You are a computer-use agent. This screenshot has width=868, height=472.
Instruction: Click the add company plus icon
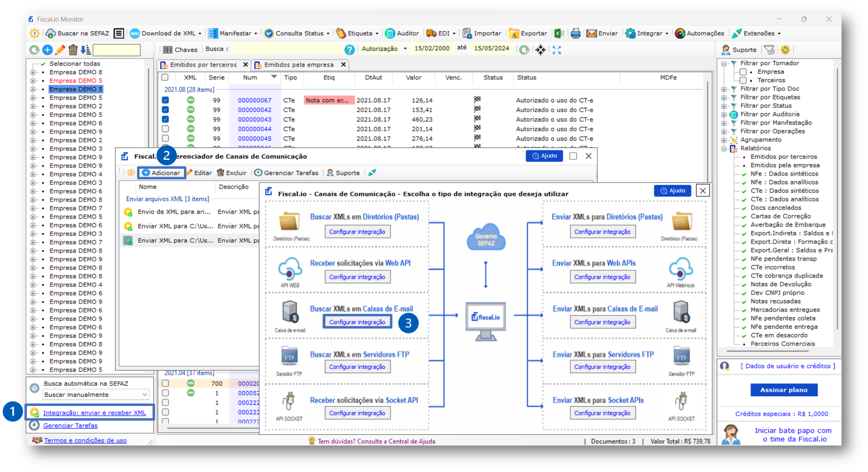coord(47,50)
